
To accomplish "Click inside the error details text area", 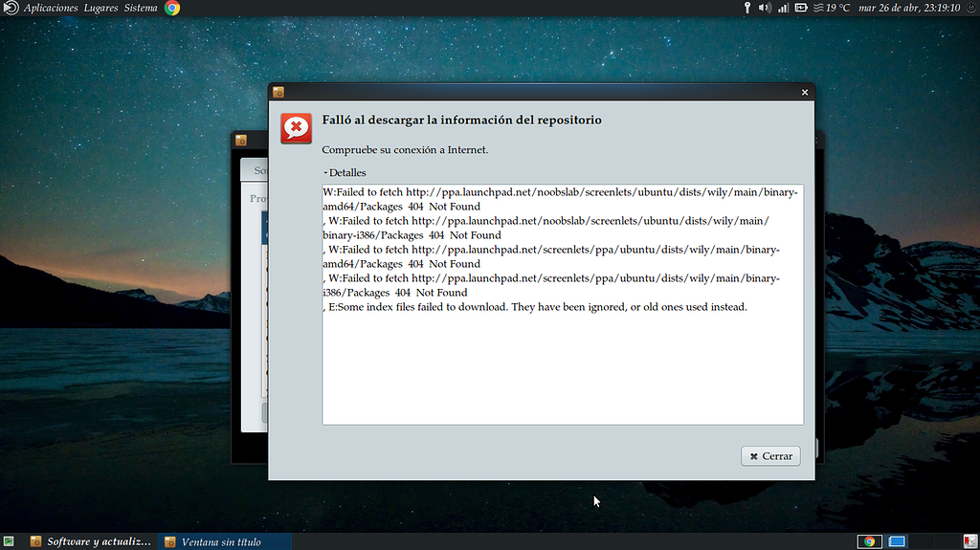I will 562,363.
